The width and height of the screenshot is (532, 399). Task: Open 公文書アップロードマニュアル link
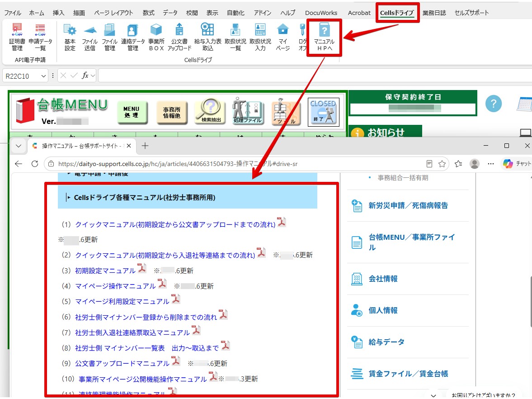tap(122, 363)
